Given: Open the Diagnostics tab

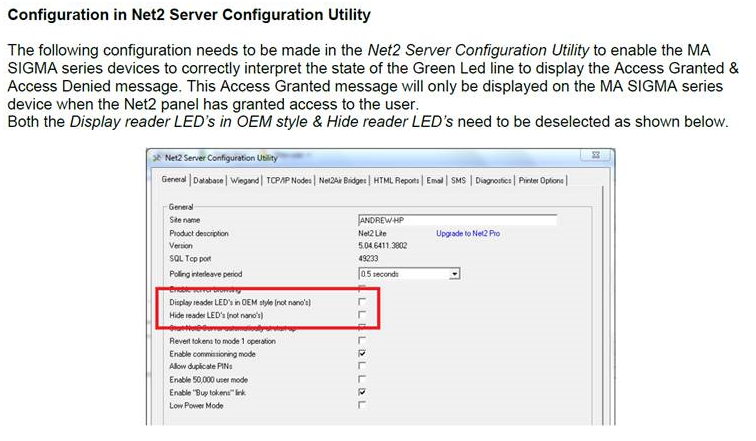Looking at the screenshot, I should [493, 181].
